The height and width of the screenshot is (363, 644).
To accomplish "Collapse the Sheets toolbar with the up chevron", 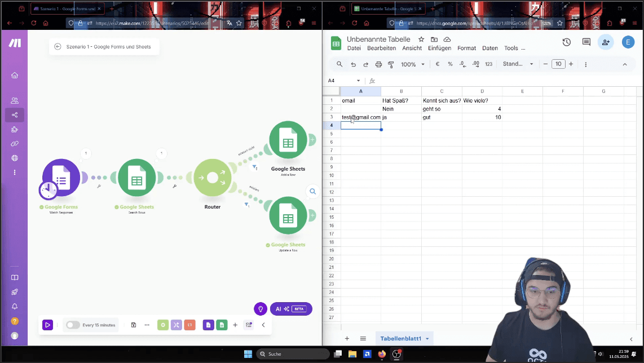I will pos(625,64).
